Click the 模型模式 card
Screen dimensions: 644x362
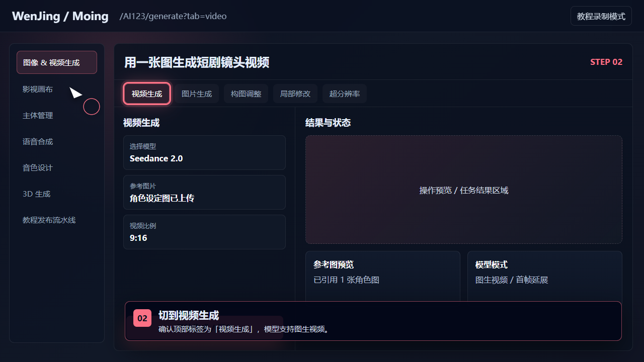click(545, 276)
